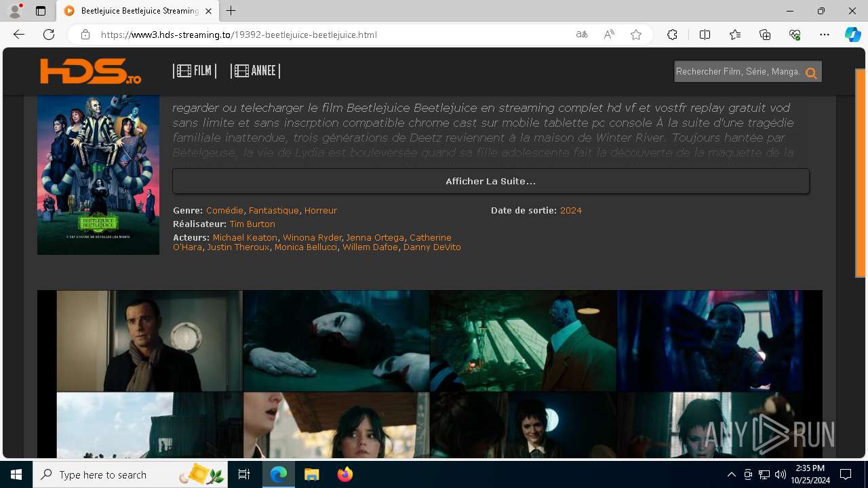Open the translate page icon
This screenshot has height=488, width=868.
582,35
